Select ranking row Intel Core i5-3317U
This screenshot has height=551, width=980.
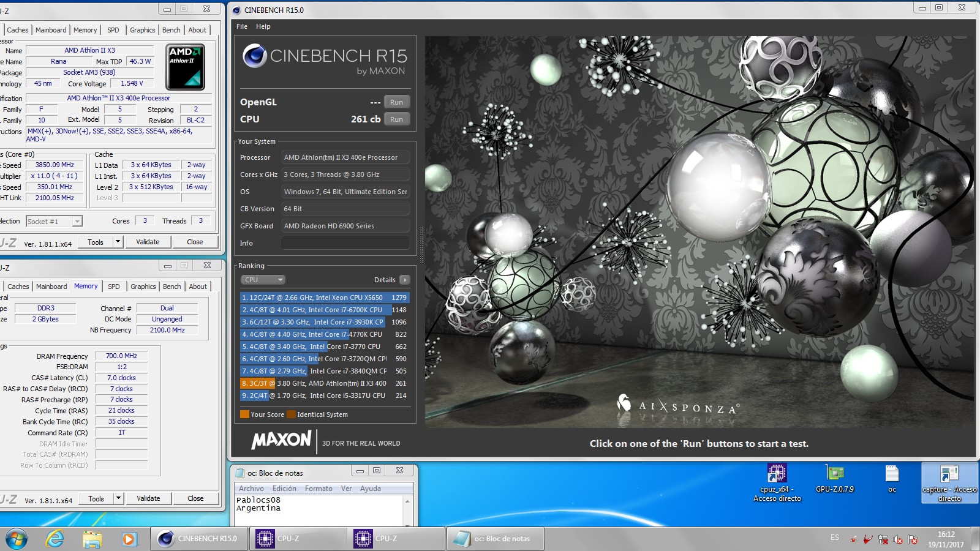[x=325, y=395]
